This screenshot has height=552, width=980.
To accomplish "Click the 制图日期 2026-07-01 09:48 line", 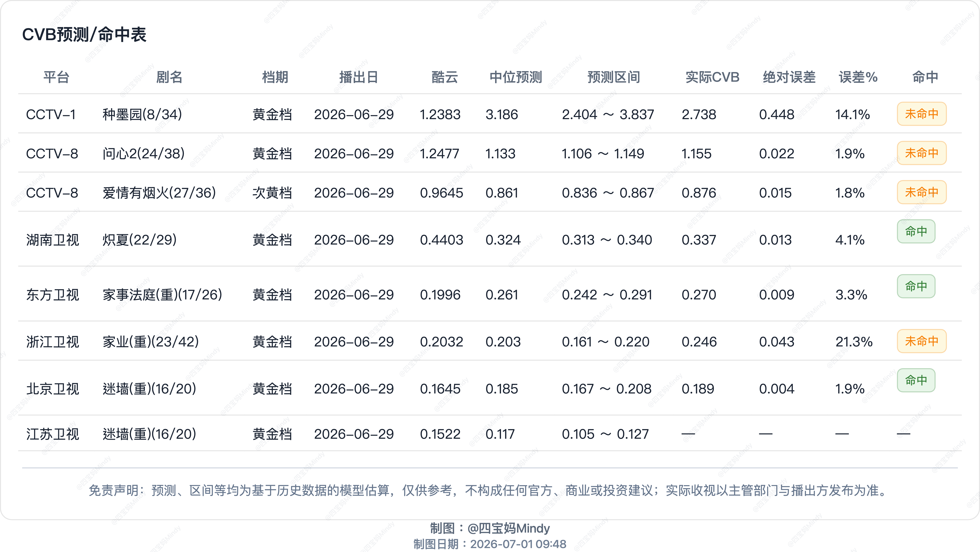I will coord(490,544).
